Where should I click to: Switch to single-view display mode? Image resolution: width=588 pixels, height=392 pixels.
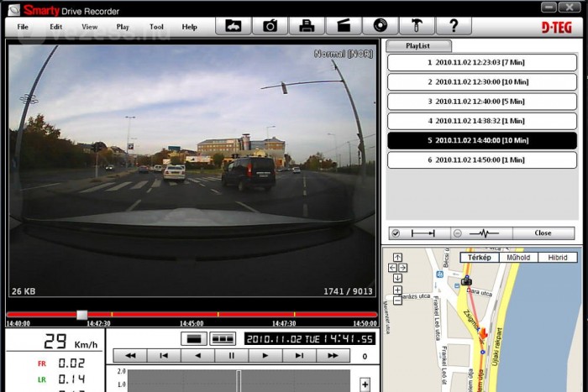click(x=194, y=338)
